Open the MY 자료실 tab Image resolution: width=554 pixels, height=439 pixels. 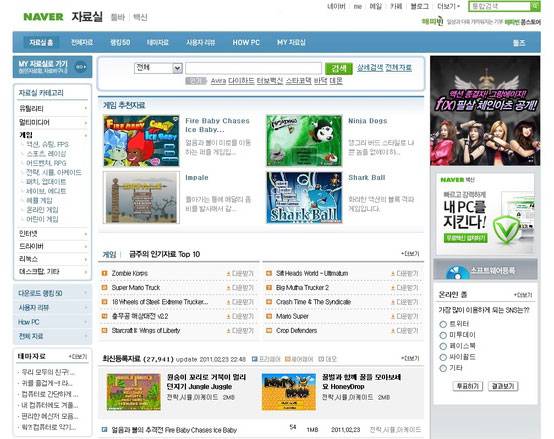coord(291,42)
